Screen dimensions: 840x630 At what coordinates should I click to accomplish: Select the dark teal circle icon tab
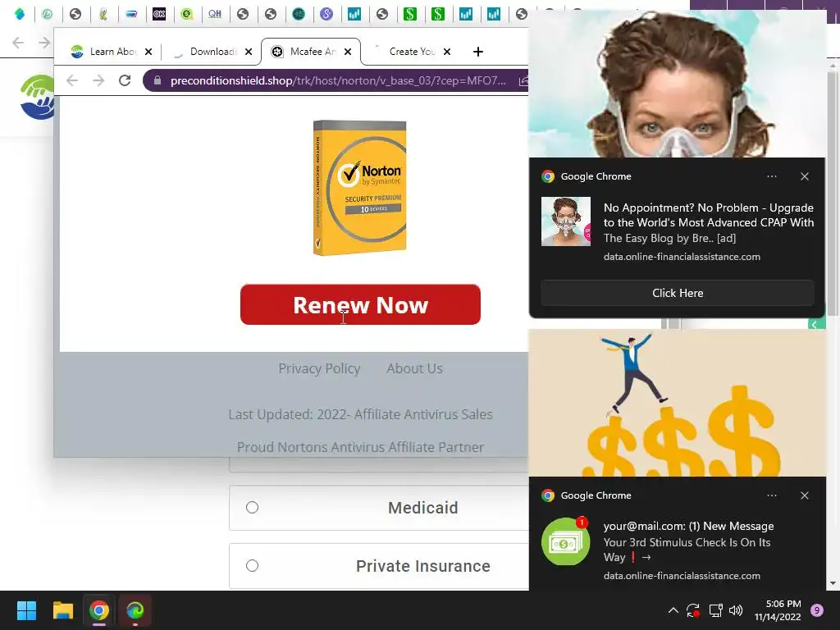(x=299, y=14)
